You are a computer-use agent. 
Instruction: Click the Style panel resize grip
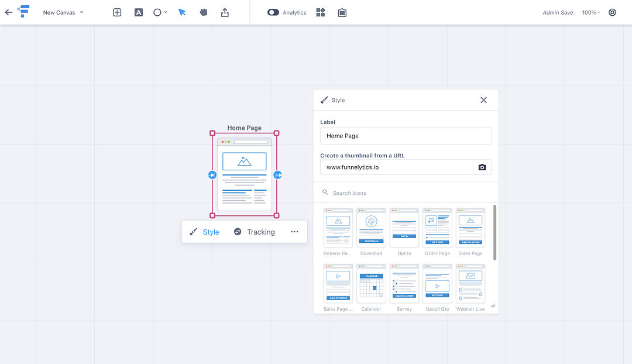point(493,305)
